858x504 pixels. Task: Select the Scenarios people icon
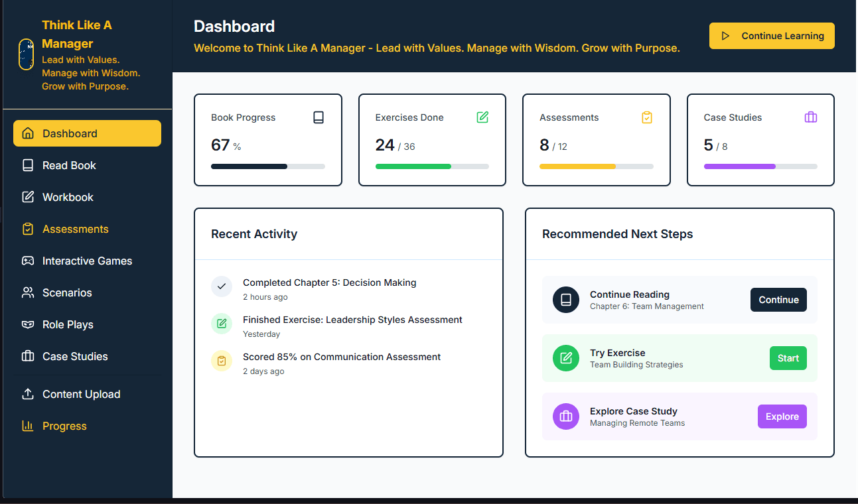[x=27, y=292]
